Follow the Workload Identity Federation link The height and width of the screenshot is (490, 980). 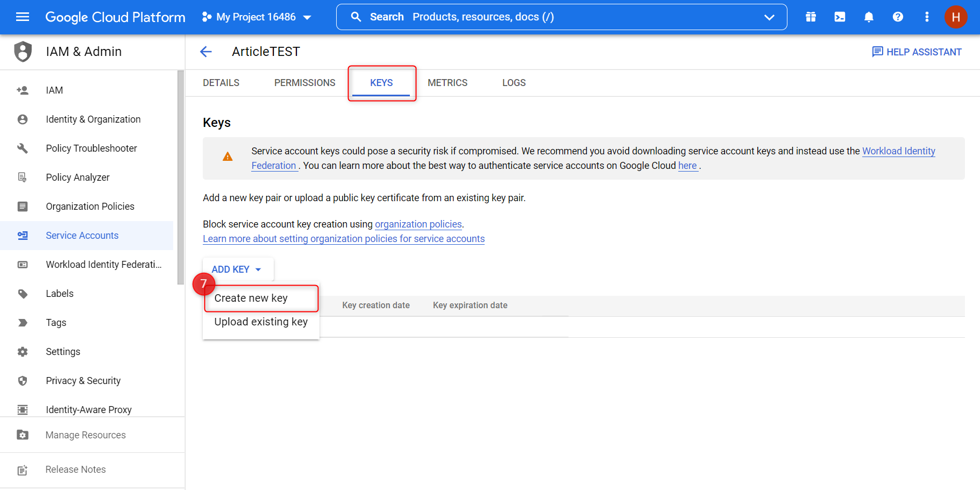point(899,151)
